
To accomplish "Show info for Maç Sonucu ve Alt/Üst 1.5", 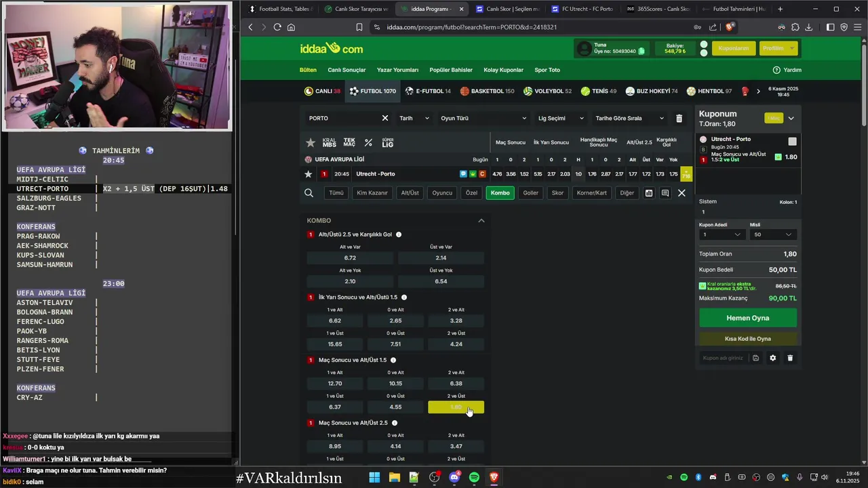I will [x=393, y=360].
